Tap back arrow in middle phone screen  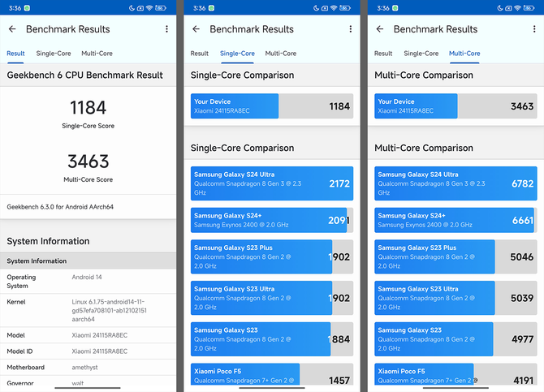[x=196, y=29]
